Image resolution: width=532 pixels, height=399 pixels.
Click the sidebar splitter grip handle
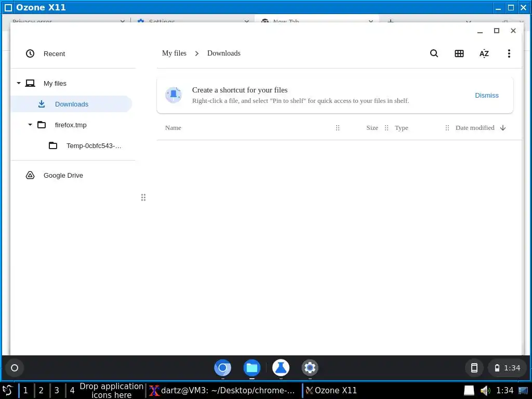coord(143,197)
